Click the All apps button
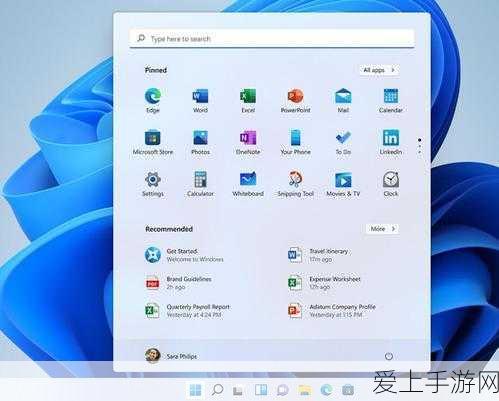This screenshot has width=499, height=401. tap(379, 70)
